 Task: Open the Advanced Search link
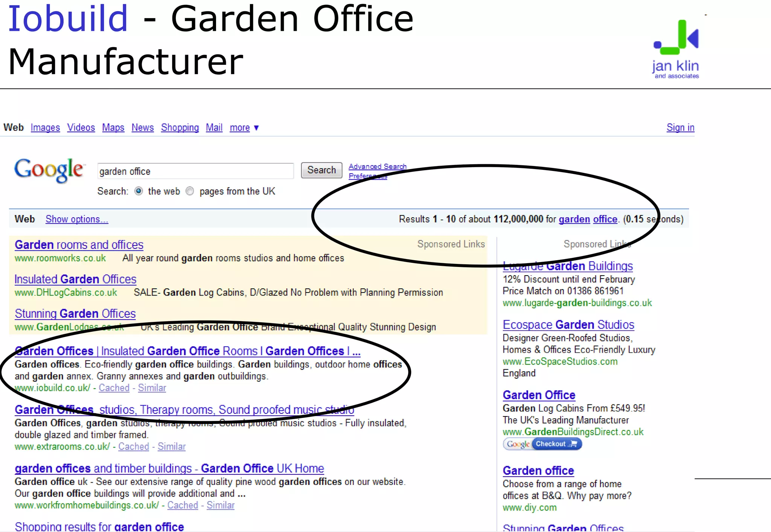click(378, 166)
